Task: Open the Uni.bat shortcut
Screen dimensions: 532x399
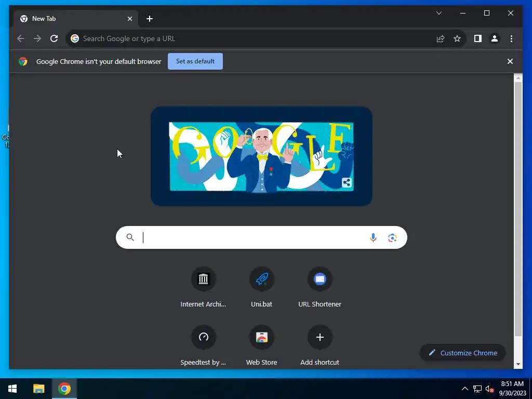Action: 262,288
